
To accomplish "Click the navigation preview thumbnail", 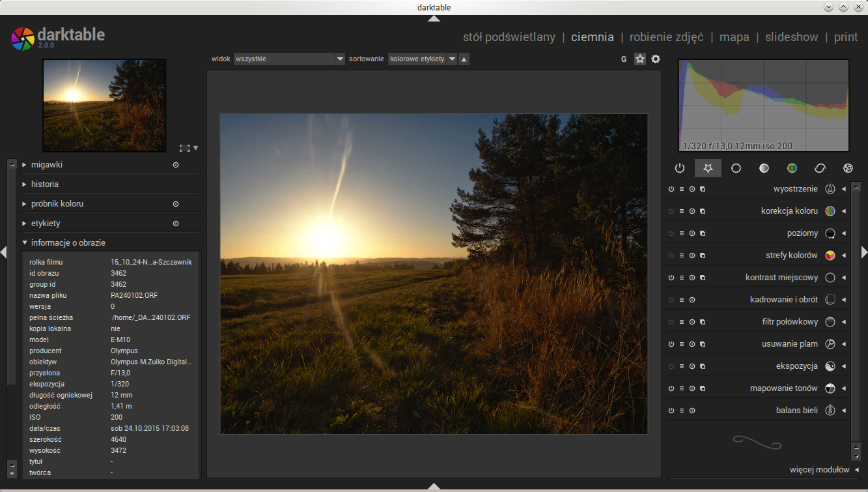I will tap(104, 105).
